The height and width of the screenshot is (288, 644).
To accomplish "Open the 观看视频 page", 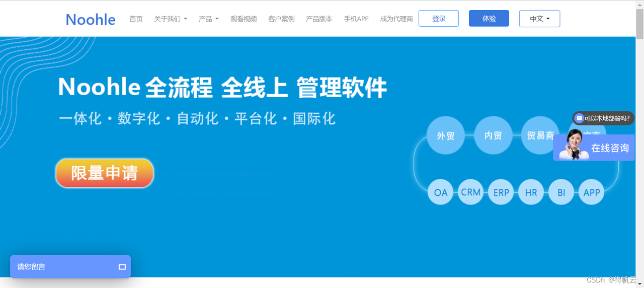I will pos(244,19).
